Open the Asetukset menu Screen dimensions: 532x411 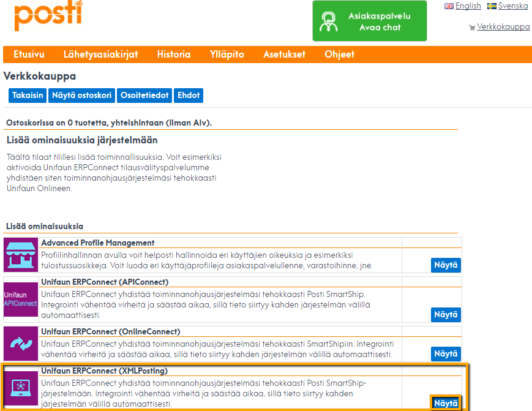pyautogui.click(x=284, y=55)
